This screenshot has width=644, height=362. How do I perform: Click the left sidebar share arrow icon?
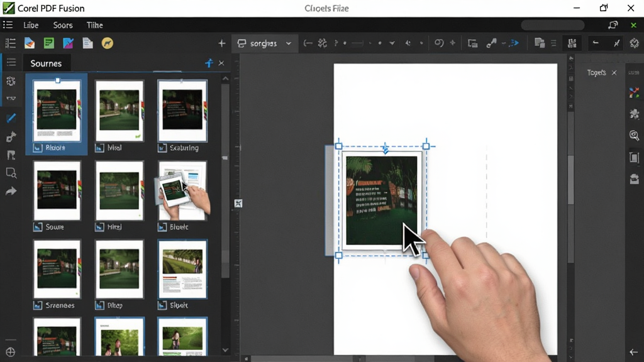point(11,191)
